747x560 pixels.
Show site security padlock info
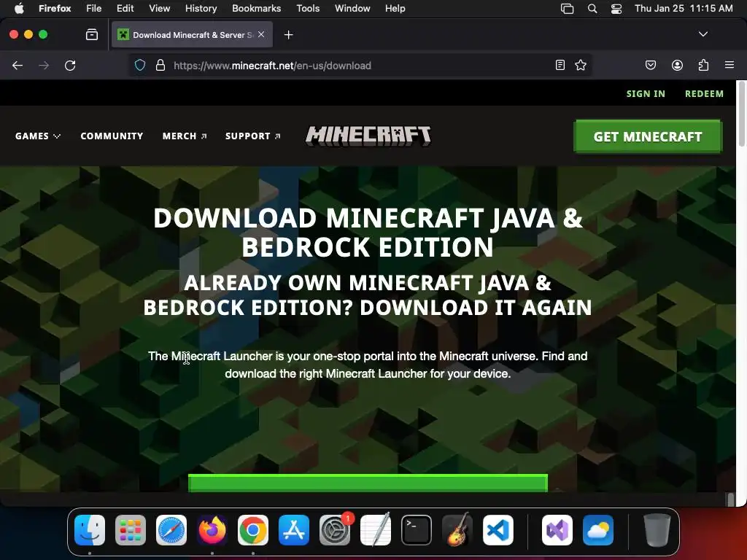[x=160, y=65]
